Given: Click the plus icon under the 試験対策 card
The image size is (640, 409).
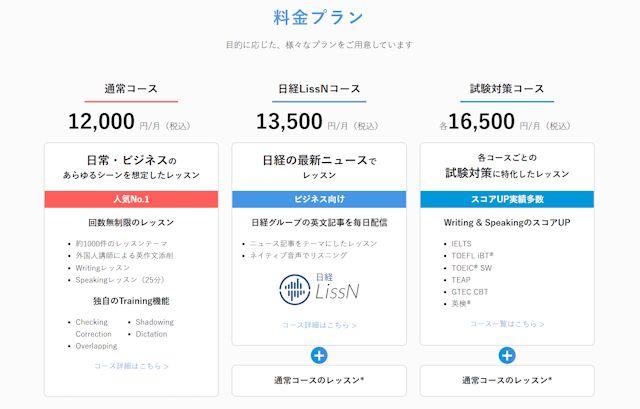Looking at the screenshot, I should [507, 356].
